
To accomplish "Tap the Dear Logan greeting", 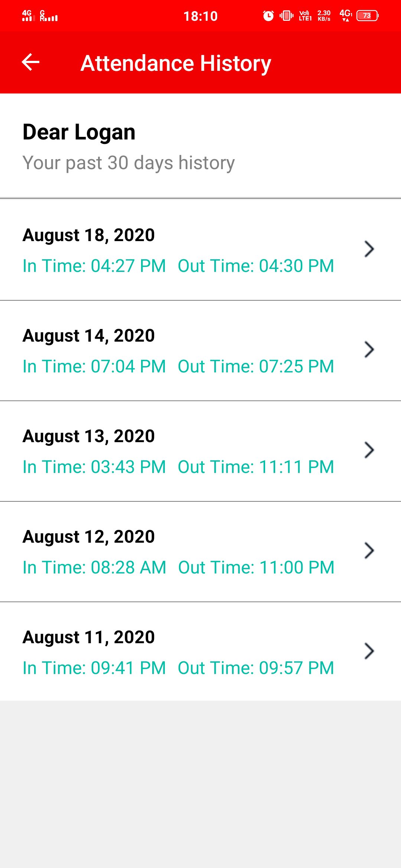I will coord(79,132).
